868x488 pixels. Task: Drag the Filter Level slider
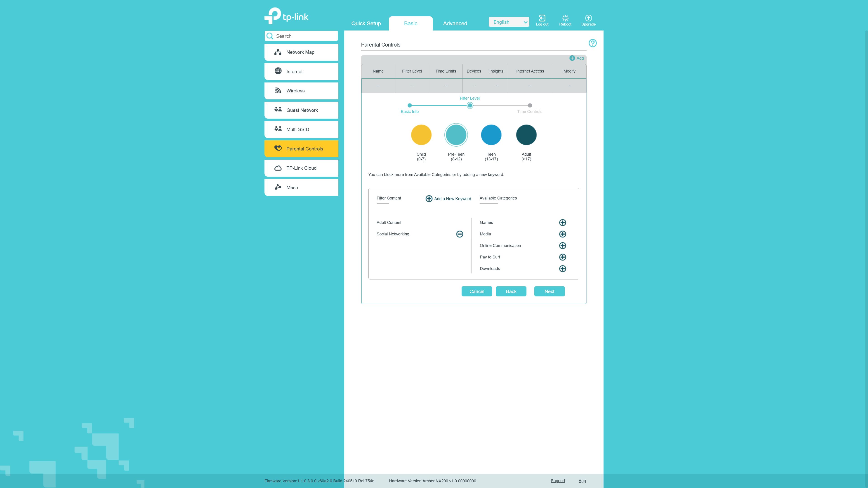470,106
